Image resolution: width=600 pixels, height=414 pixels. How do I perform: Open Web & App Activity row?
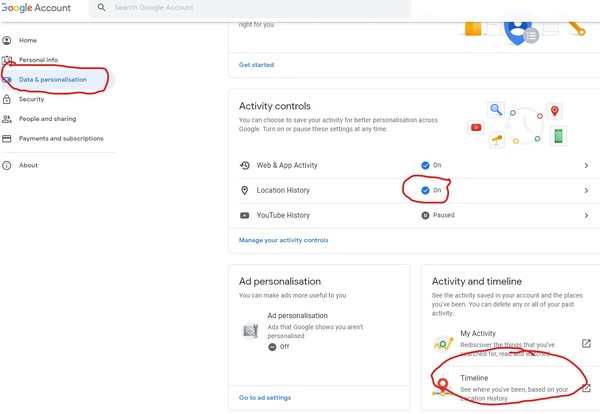[x=414, y=165]
